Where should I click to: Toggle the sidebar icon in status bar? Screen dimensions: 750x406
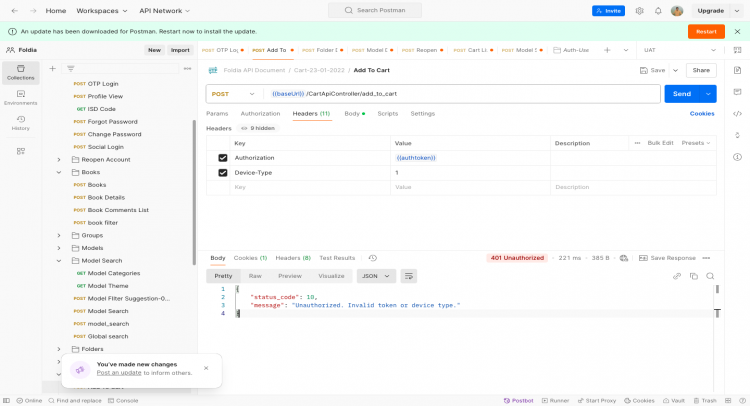(x=6, y=401)
